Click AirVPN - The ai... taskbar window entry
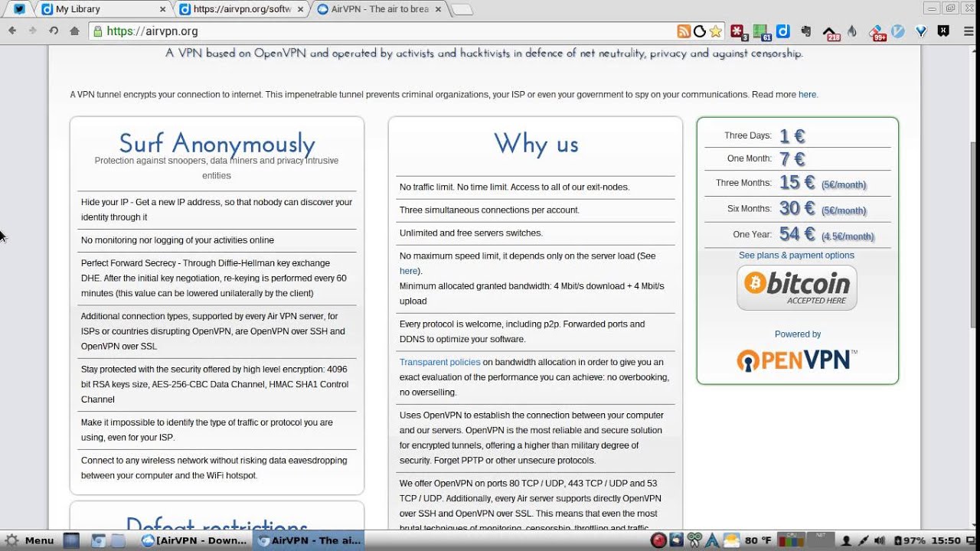980x551 pixels. click(309, 540)
